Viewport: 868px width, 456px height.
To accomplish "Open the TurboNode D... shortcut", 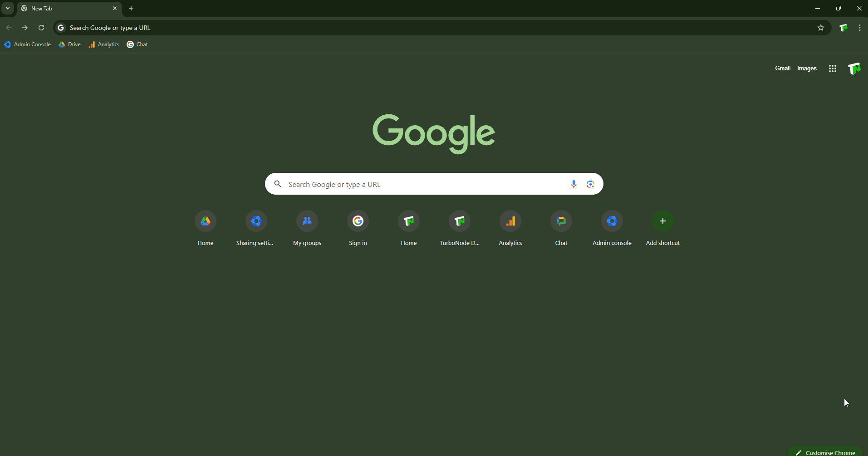I will pyautogui.click(x=460, y=228).
